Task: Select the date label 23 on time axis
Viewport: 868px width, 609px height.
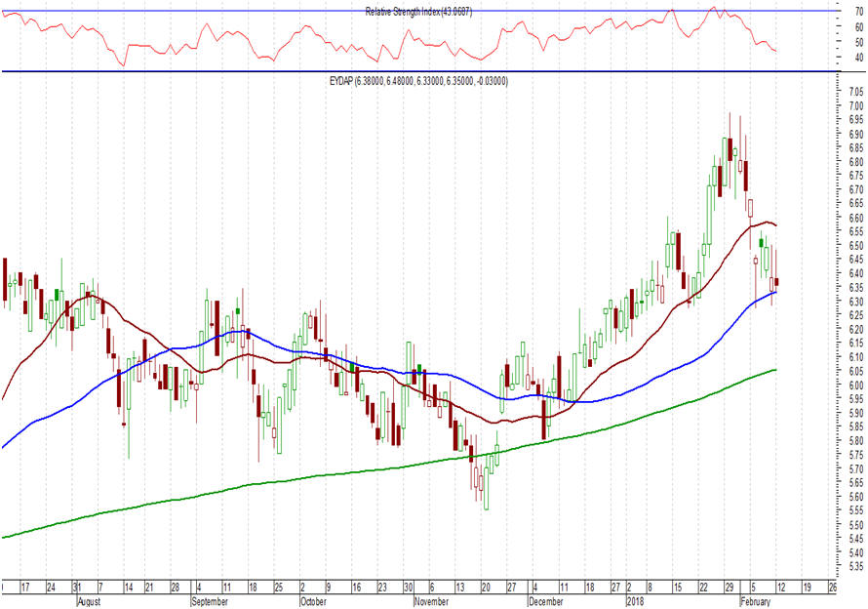Action: tap(382, 587)
